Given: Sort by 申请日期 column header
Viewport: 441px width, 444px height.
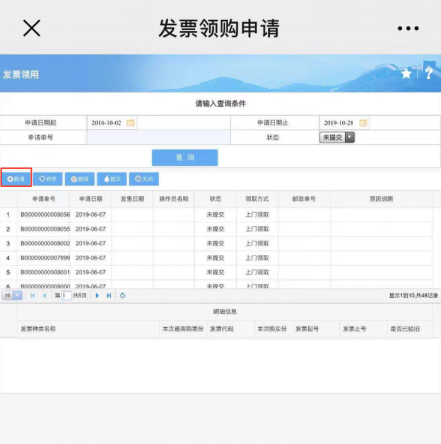Looking at the screenshot, I should coord(91,199).
